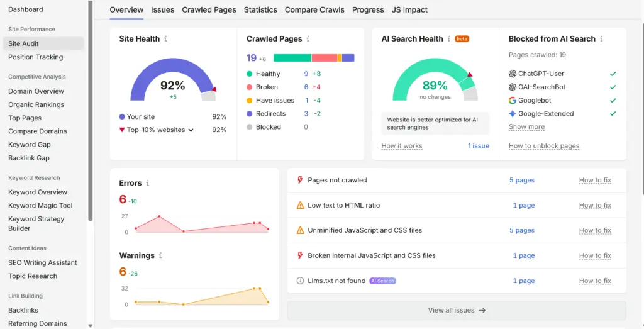Click the purple Redirects segment of crawled bar

coord(348,58)
